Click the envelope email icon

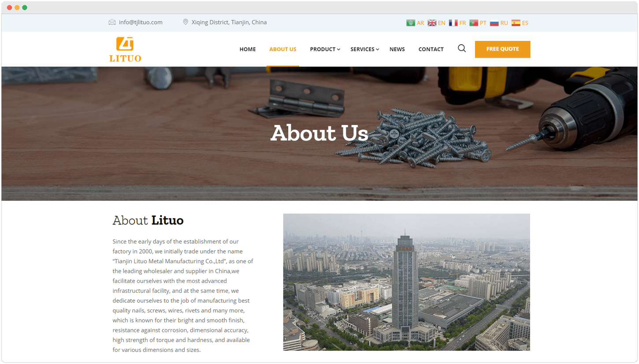tap(112, 22)
